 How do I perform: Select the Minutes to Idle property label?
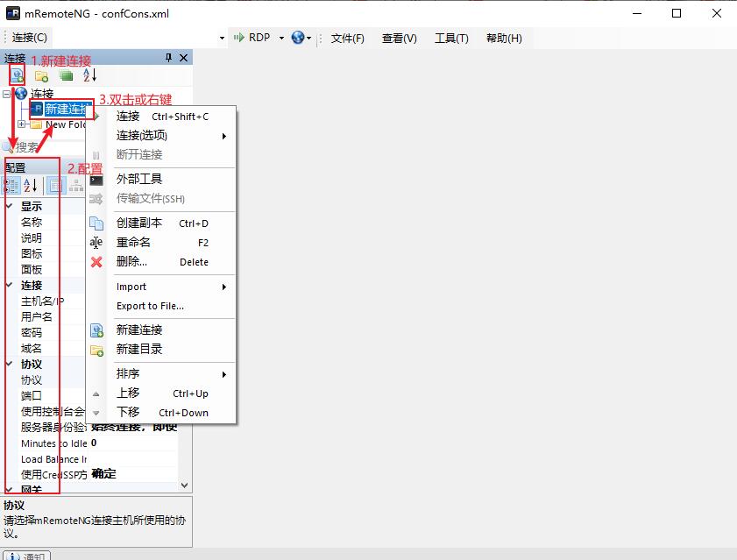[54, 443]
